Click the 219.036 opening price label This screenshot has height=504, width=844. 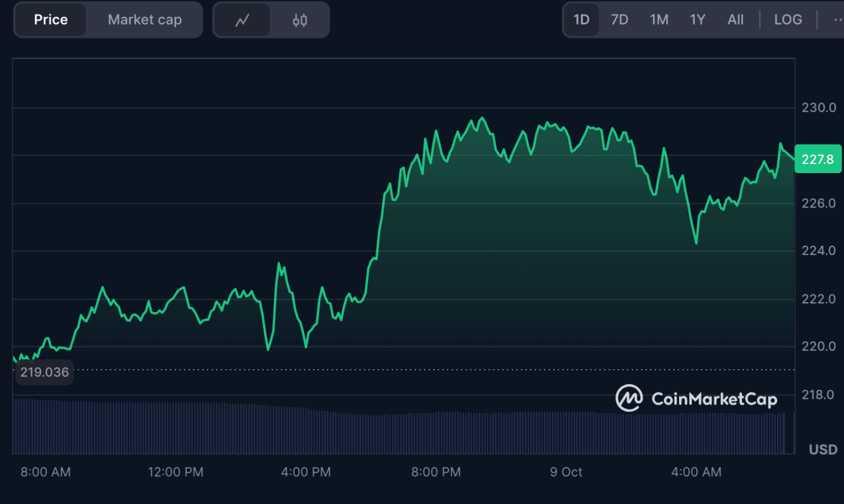point(44,372)
